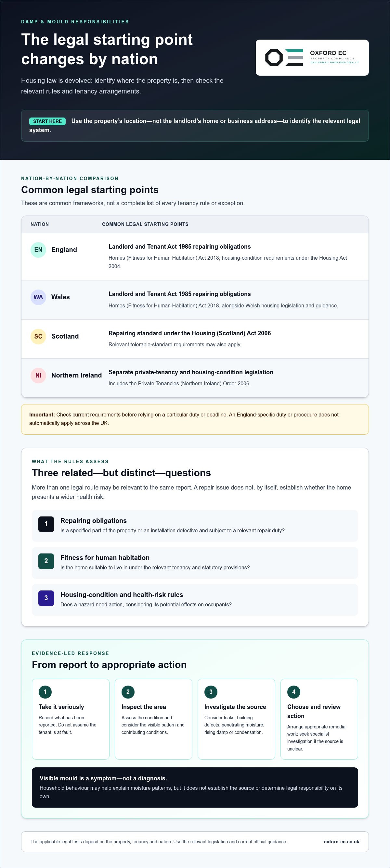The width and height of the screenshot is (390, 868).
Task: Click the number 1 badge for Repairing obligations
Action: (x=46, y=524)
